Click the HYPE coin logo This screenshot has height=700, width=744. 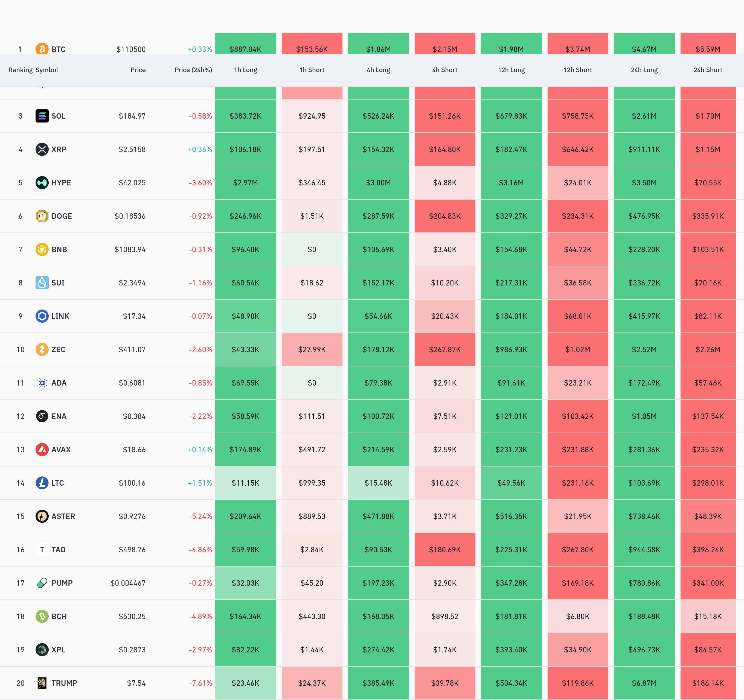click(x=42, y=183)
